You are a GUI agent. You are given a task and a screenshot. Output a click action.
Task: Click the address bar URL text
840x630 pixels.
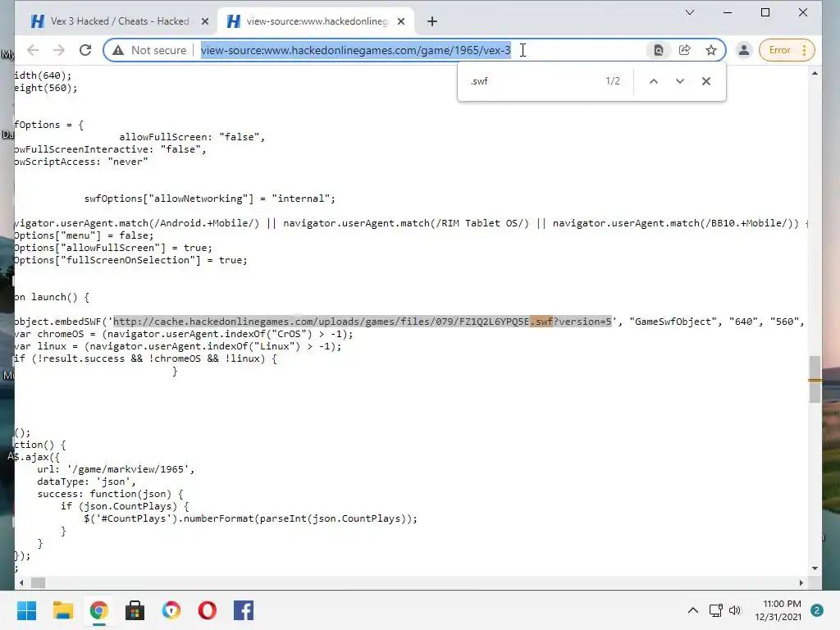coord(356,50)
